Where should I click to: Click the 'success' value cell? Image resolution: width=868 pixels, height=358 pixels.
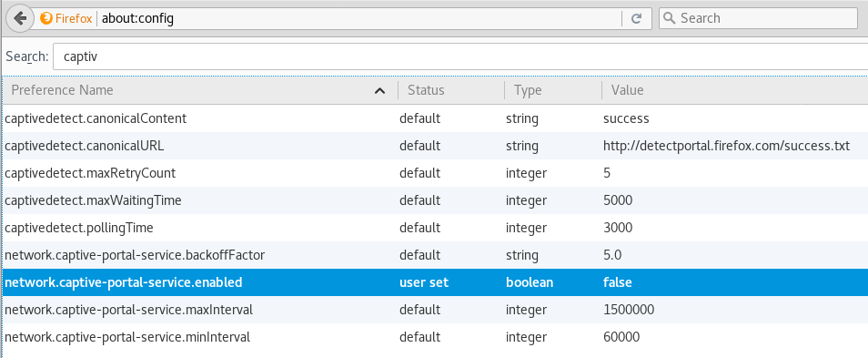[626, 118]
